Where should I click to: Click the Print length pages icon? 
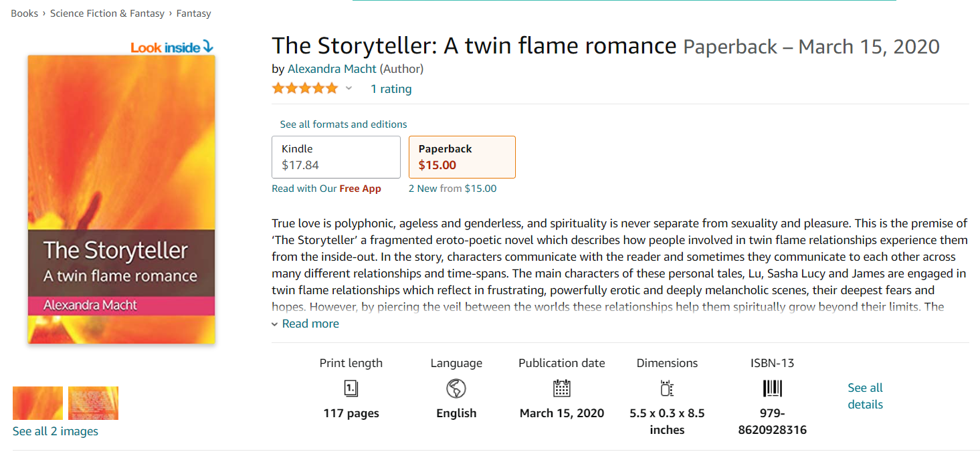click(x=351, y=388)
